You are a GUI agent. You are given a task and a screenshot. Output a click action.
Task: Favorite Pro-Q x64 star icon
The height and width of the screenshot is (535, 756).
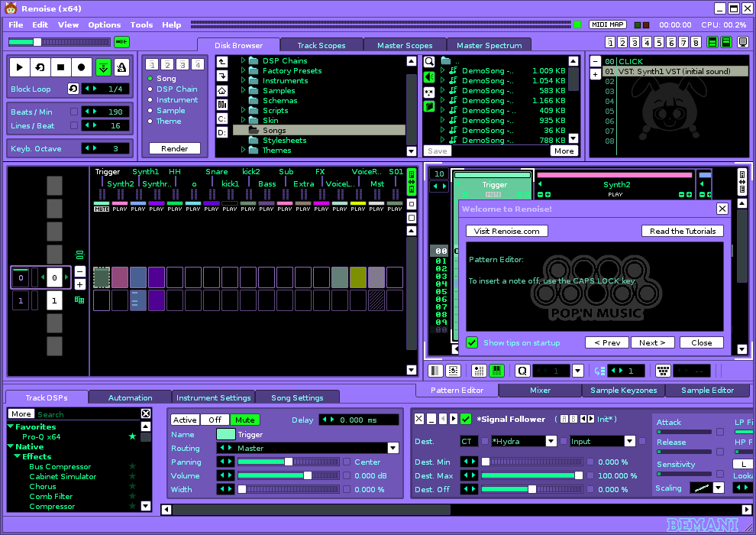click(x=132, y=436)
